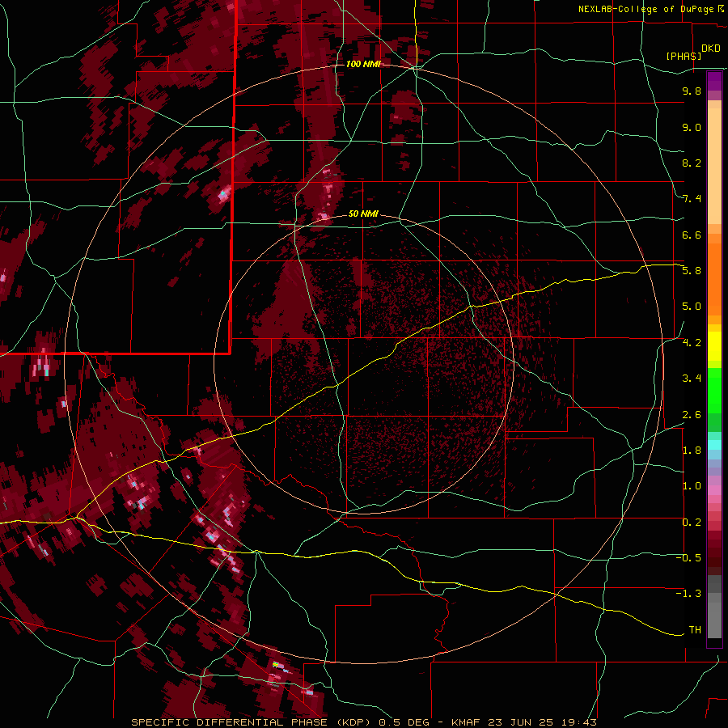728x728 pixels.
Task: Click the 6.6 scale value
Action: coord(692,235)
